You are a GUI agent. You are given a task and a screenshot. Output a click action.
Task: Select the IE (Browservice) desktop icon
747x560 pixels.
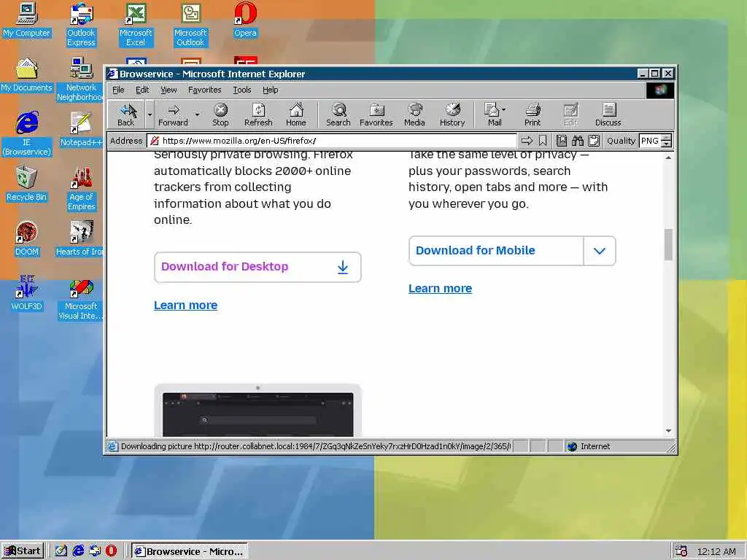27,134
